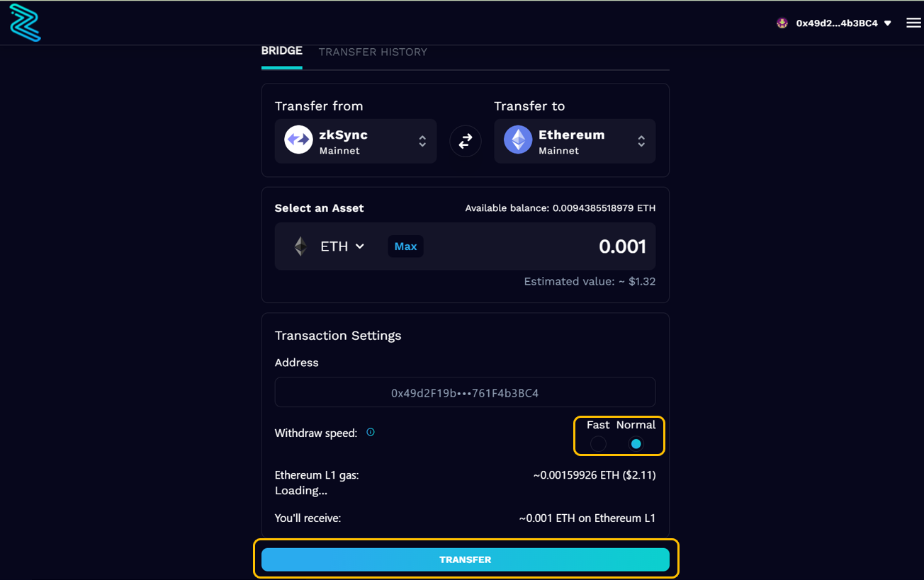
Task: Open the ETH asset selector dropdown
Action: coord(343,246)
